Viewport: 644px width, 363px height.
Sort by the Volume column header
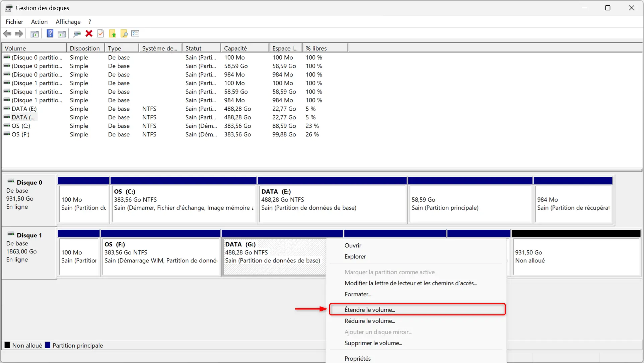tap(34, 48)
